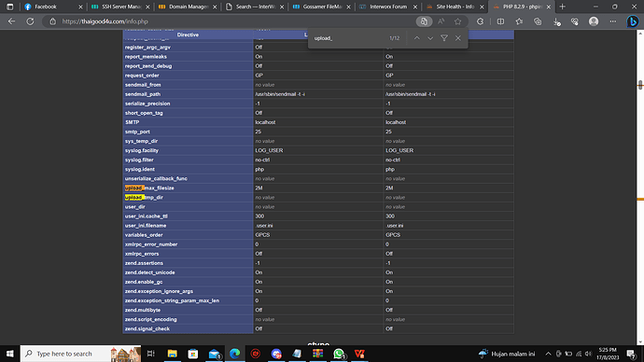Image resolution: width=644 pixels, height=362 pixels.
Task: Jump to next find result
Action: coord(430,38)
